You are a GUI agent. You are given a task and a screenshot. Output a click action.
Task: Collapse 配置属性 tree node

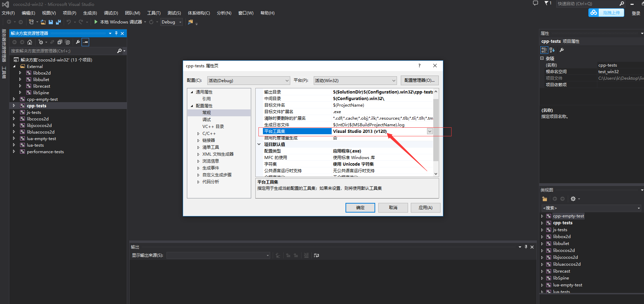pos(192,106)
